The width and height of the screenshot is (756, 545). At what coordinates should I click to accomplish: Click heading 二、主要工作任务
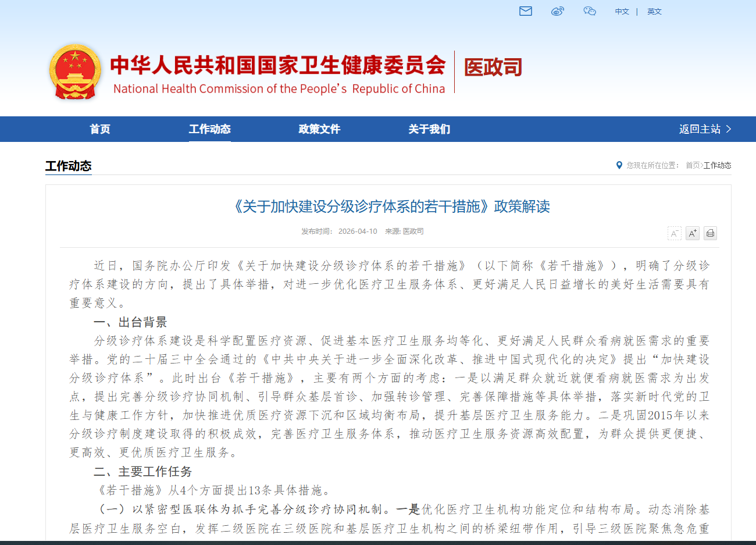click(x=142, y=472)
